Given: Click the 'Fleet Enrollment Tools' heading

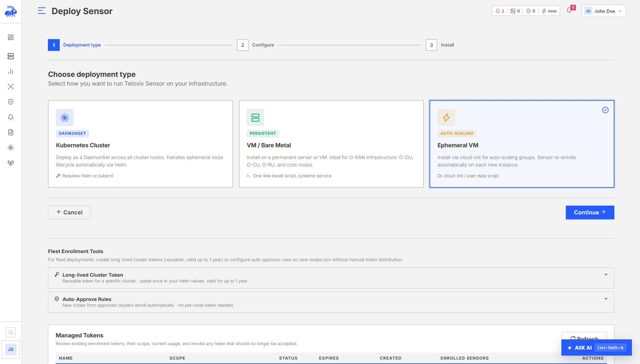Looking at the screenshot, I should tap(76, 251).
